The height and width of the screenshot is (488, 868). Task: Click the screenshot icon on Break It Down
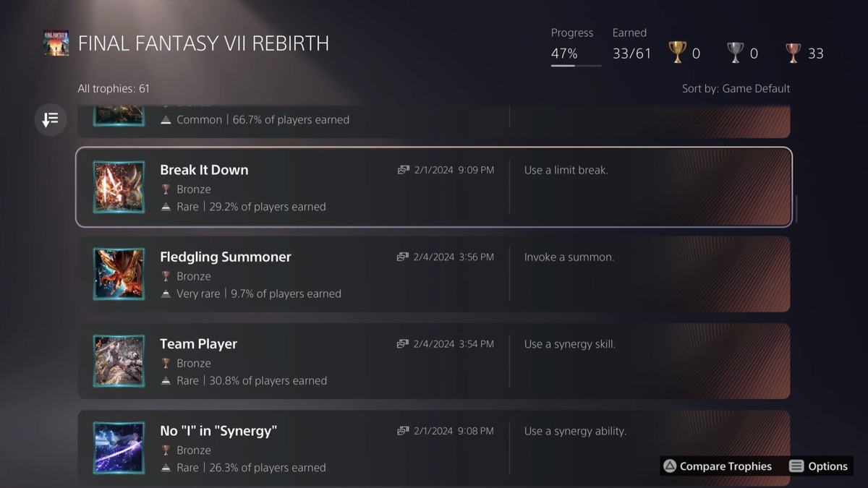pyautogui.click(x=403, y=170)
